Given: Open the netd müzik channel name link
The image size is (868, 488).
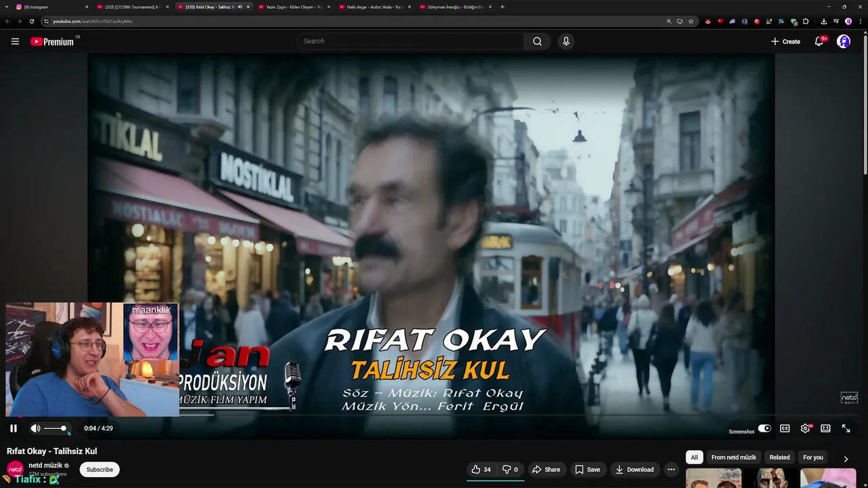Looking at the screenshot, I should coord(45,466).
